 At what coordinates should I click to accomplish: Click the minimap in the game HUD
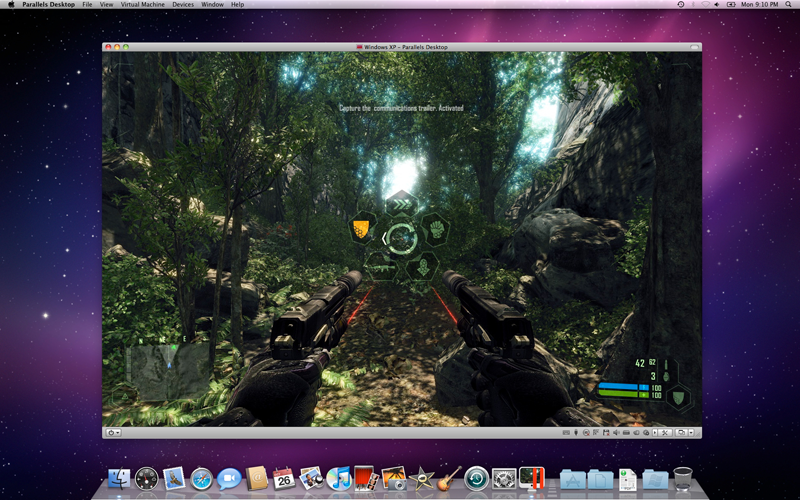pos(167,371)
